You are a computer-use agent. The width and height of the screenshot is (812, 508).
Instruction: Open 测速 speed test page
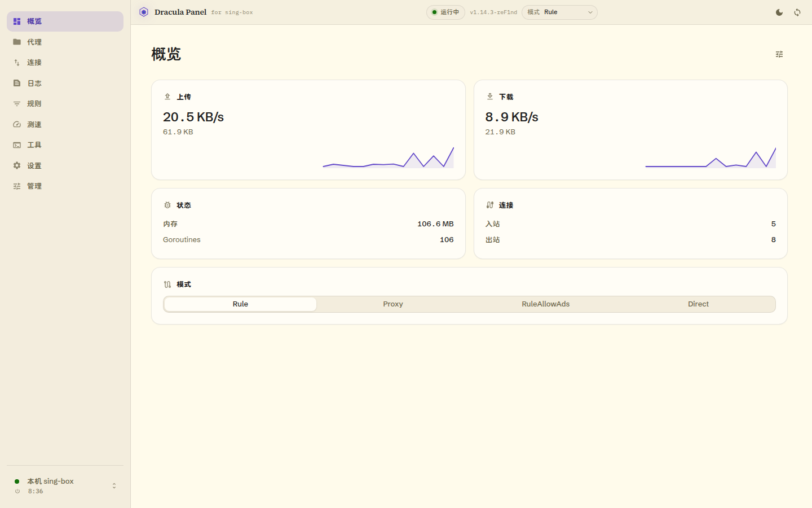point(65,124)
